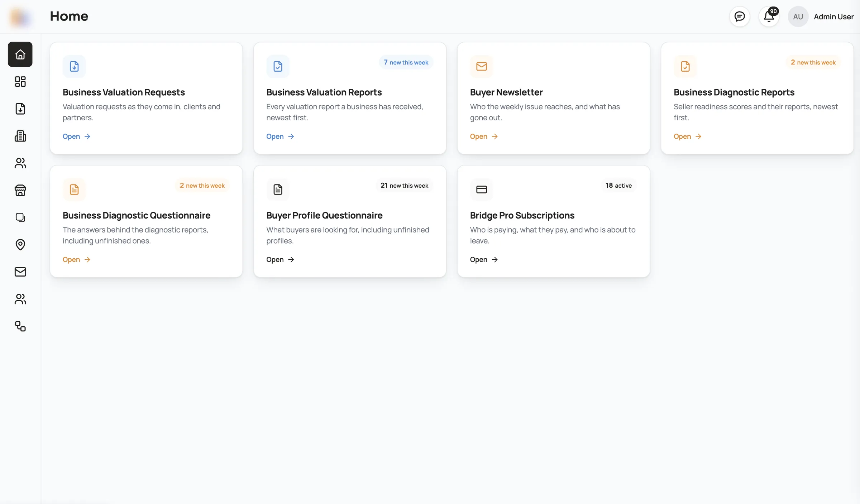
Task: Click the layered squares icon in sidebar
Action: pos(20,217)
